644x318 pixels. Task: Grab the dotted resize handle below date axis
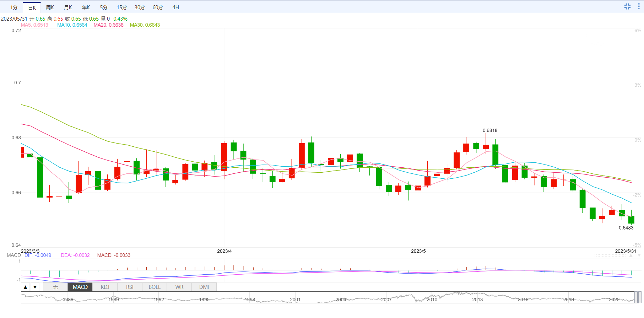[x=610, y=255]
